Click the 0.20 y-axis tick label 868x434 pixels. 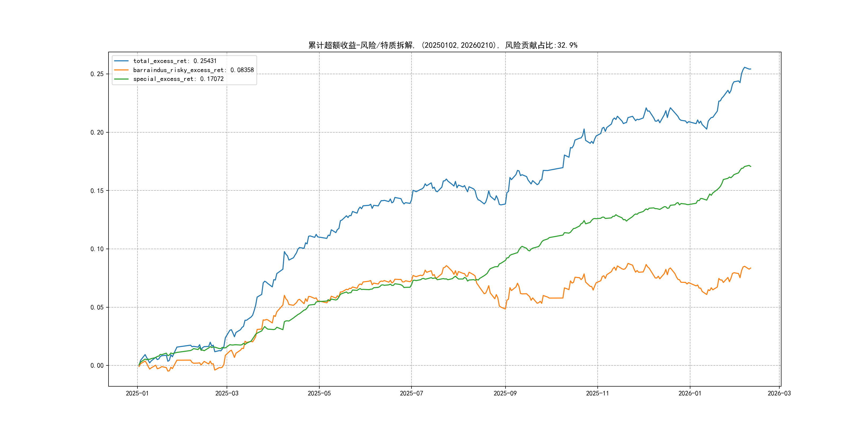click(97, 132)
